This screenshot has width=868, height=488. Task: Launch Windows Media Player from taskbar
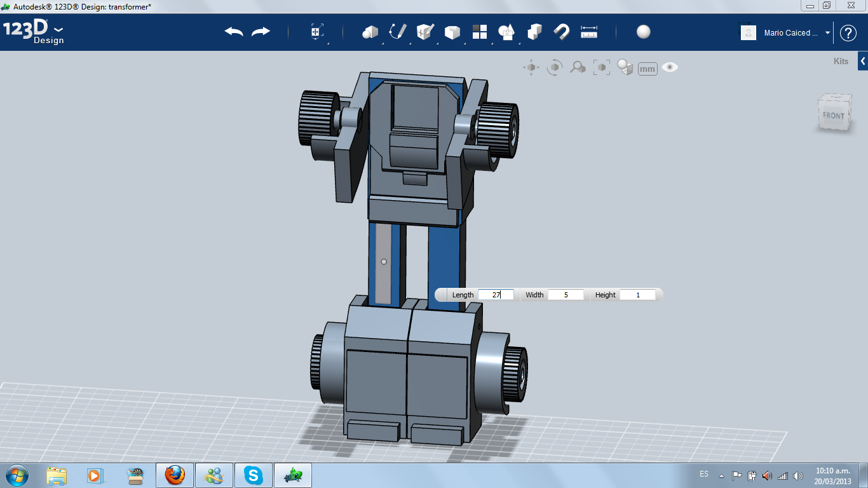coord(95,475)
